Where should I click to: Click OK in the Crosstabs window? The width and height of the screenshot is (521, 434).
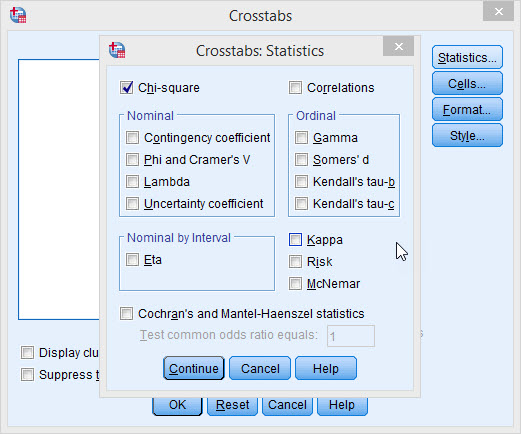177,406
